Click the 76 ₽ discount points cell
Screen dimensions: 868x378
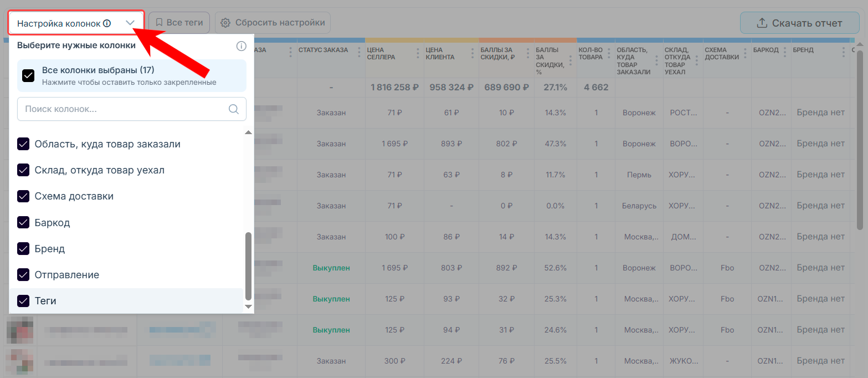pyautogui.click(x=507, y=361)
